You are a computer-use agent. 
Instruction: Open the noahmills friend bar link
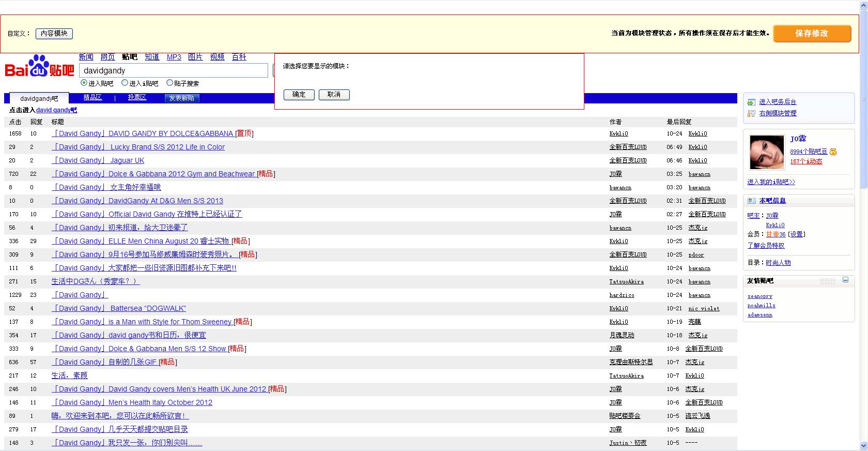(762, 306)
